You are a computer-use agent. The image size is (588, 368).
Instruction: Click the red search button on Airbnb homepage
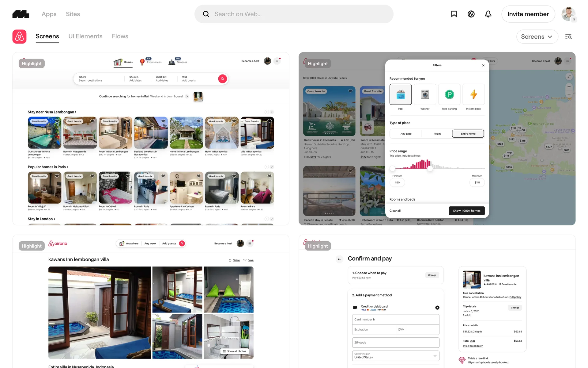(x=222, y=79)
